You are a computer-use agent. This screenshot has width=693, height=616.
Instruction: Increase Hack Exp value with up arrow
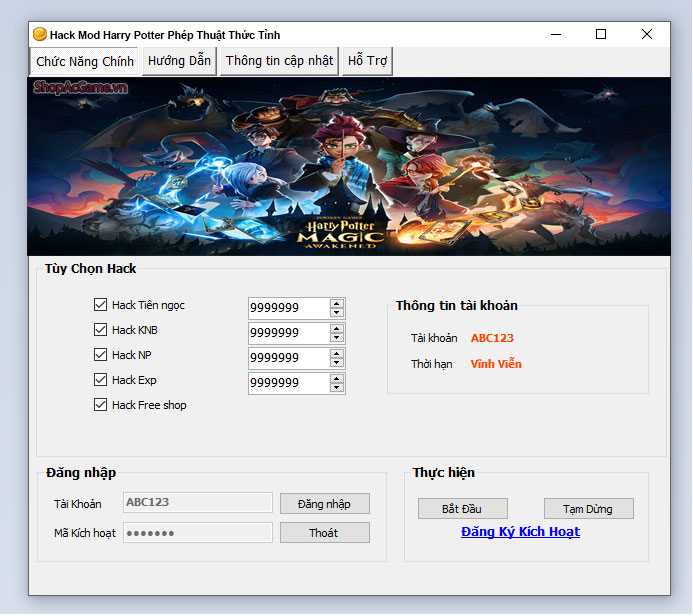[x=337, y=379]
